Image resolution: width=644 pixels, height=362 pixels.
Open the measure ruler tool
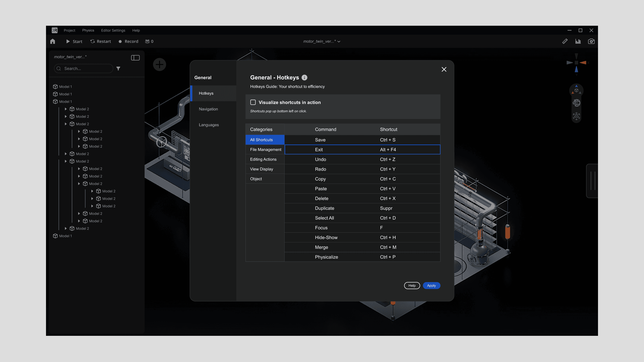(565, 41)
